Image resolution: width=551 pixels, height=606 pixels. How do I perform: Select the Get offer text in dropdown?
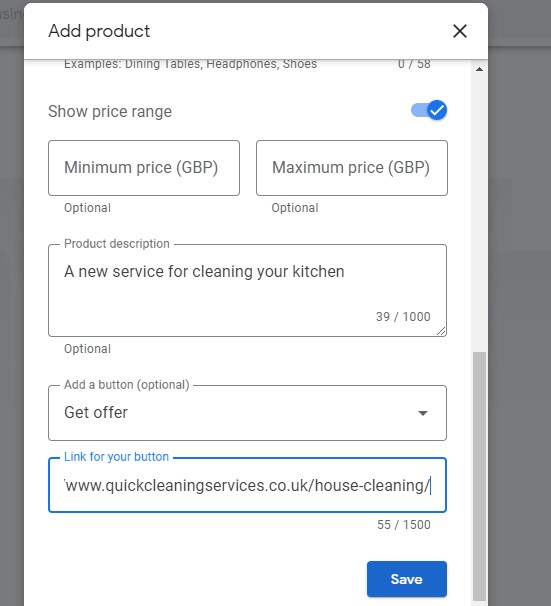(x=96, y=412)
